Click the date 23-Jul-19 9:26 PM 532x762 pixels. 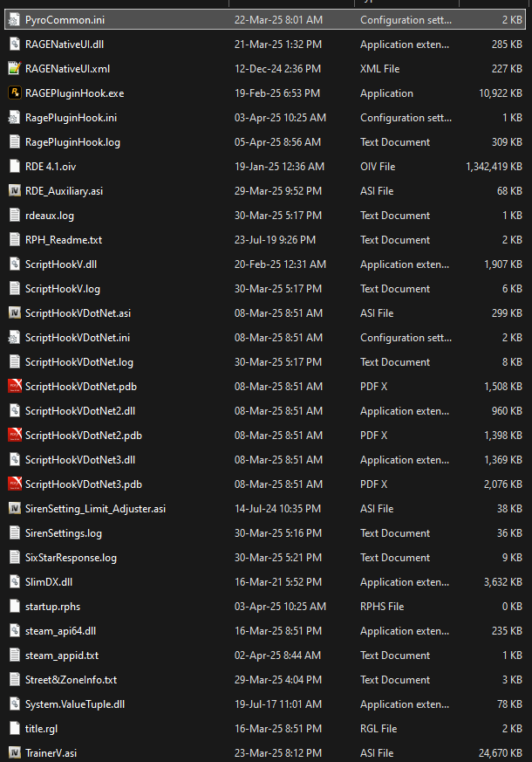[x=275, y=239]
